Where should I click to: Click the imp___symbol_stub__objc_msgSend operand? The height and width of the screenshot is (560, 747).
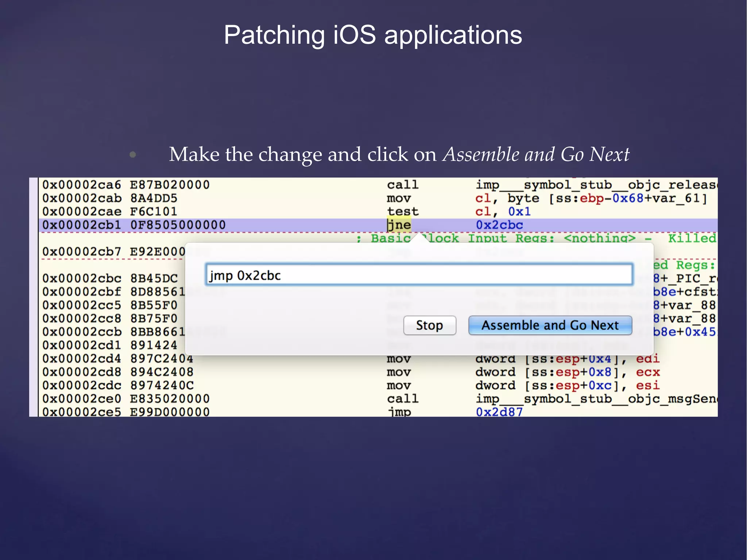[596, 399]
